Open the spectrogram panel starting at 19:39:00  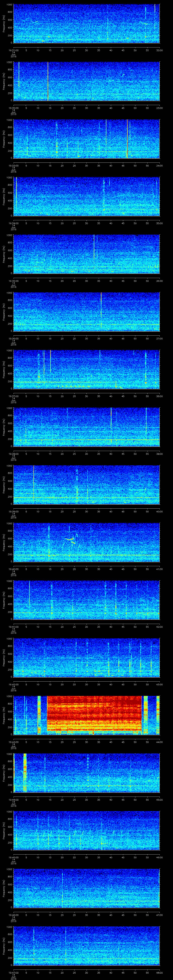pos(87,485)
